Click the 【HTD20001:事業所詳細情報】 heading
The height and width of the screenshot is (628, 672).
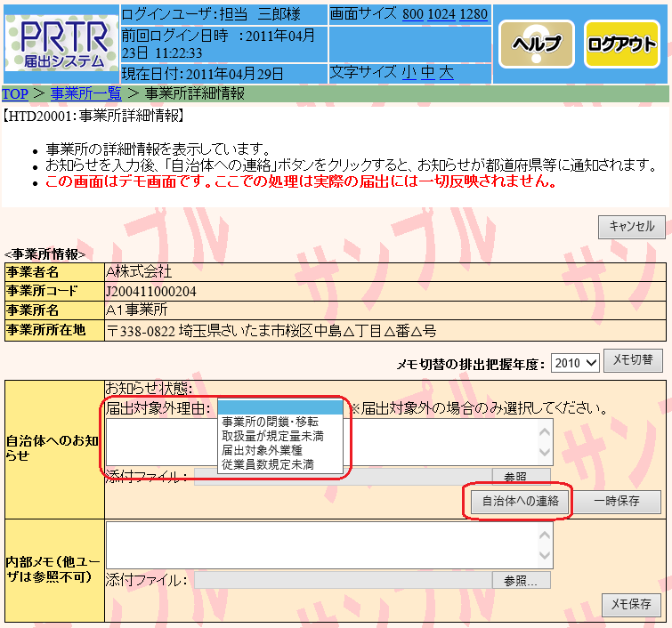93,116
